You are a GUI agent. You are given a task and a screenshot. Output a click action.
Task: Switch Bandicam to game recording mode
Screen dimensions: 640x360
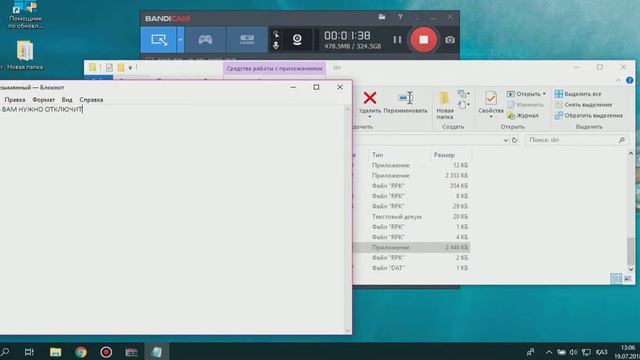pos(205,40)
